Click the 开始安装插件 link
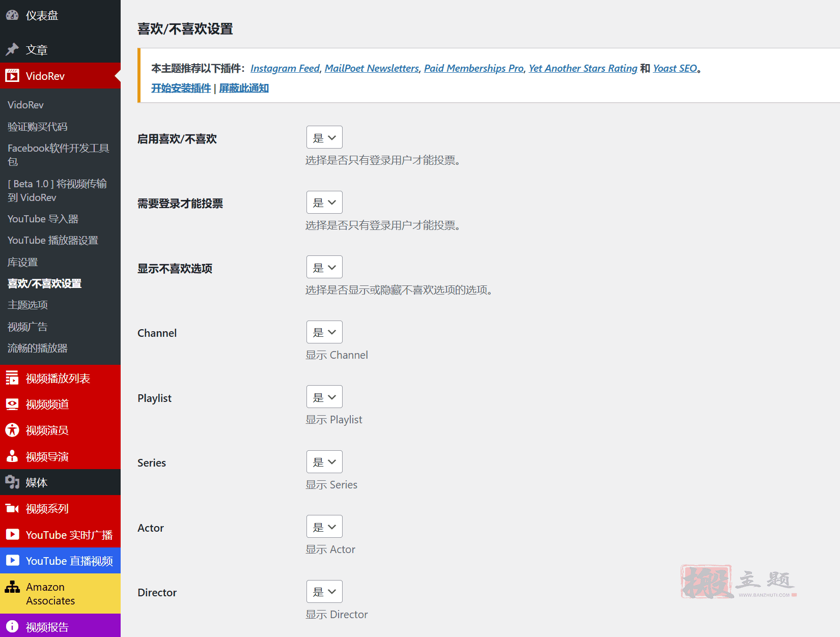This screenshot has height=637, width=840. 181,88
